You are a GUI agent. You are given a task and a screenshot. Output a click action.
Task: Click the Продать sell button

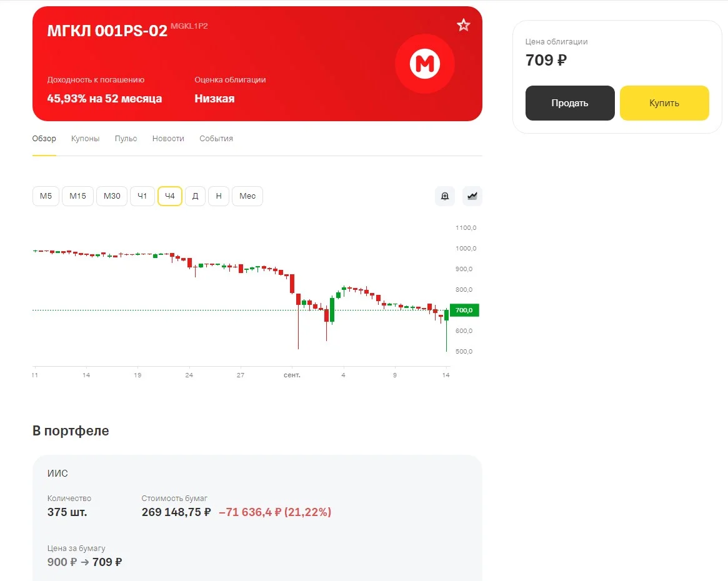[570, 103]
